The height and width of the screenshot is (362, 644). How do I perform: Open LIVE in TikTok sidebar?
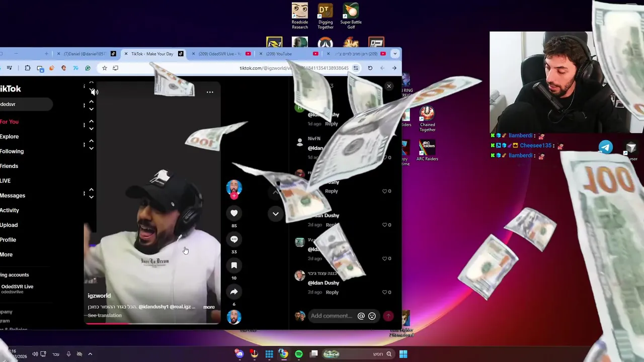coord(5,180)
